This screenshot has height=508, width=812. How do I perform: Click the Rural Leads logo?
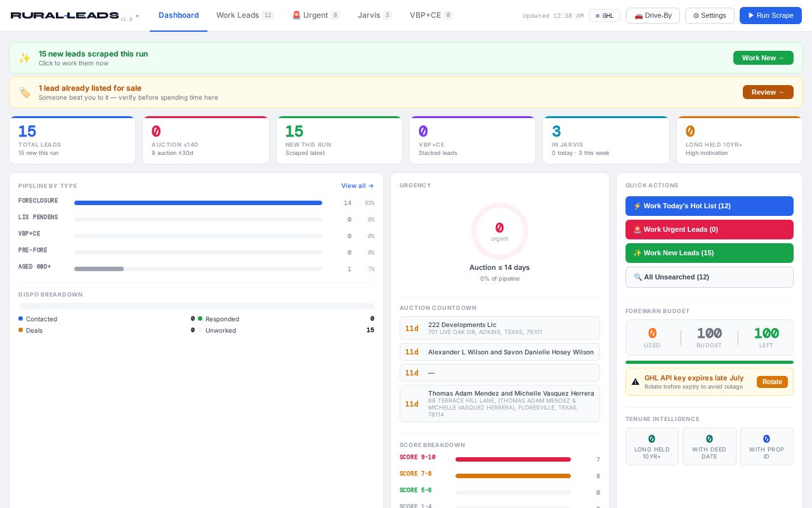pos(65,15)
